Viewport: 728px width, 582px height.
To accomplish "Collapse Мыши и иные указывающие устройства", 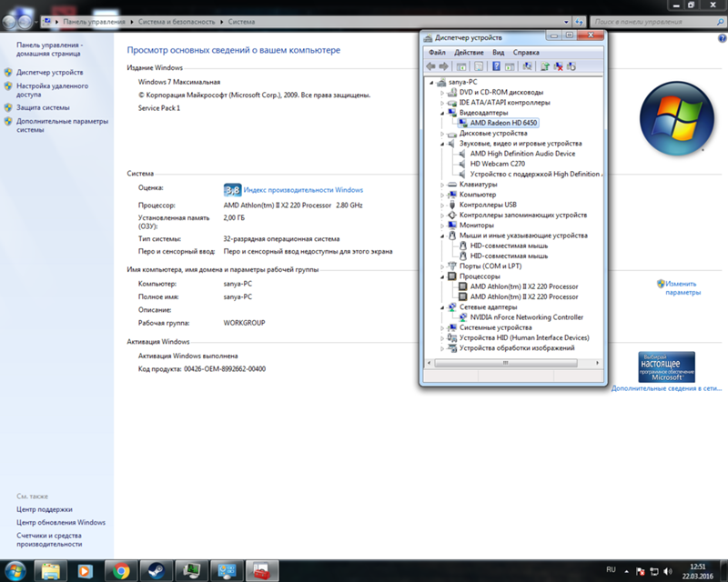I will click(442, 236).
